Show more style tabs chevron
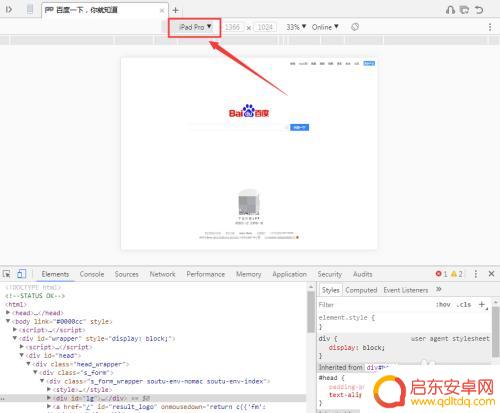 click(x=439, y=289)
